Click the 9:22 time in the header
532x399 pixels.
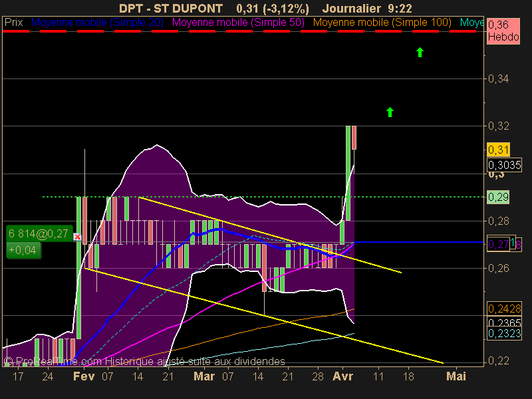[400, 8]
